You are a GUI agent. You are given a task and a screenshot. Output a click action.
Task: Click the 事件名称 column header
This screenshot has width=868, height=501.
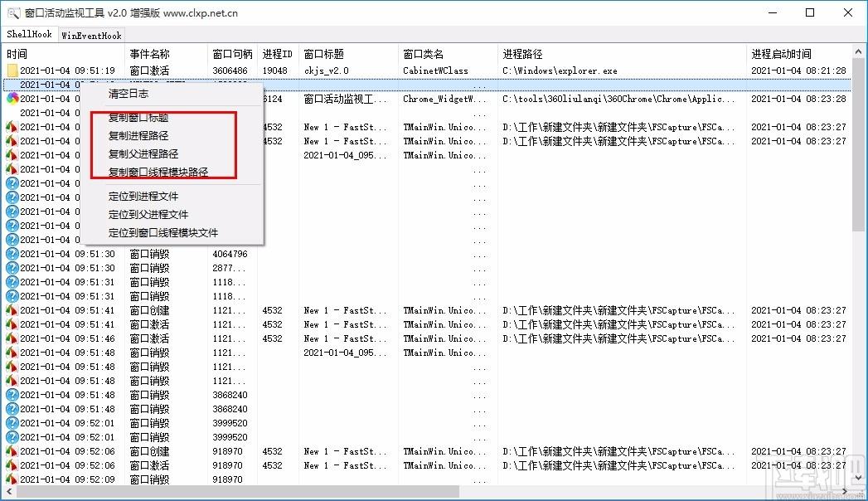pos(167,54)
